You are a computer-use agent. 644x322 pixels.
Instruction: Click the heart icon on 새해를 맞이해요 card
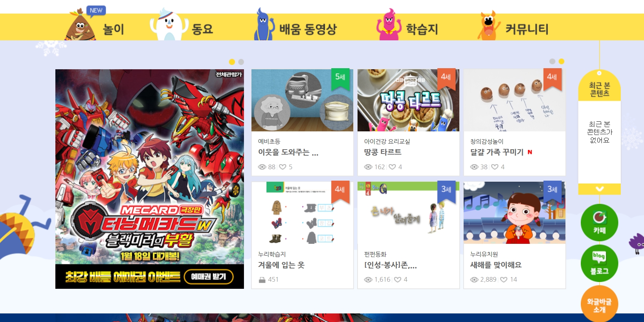click(x=504, y=280)
